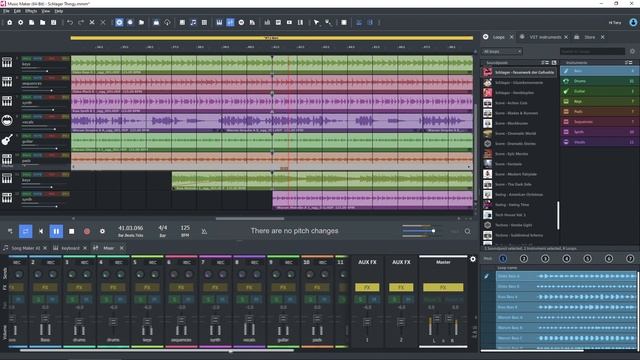Pause playback with the pause button
This screenshot has height=360, width=640.
point(56,231)
